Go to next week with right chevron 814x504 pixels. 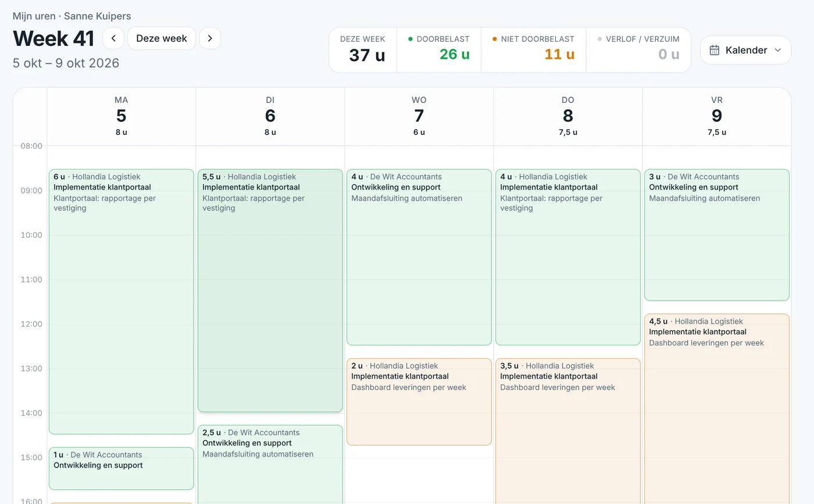pyautogui.click(x=210, y=38)
